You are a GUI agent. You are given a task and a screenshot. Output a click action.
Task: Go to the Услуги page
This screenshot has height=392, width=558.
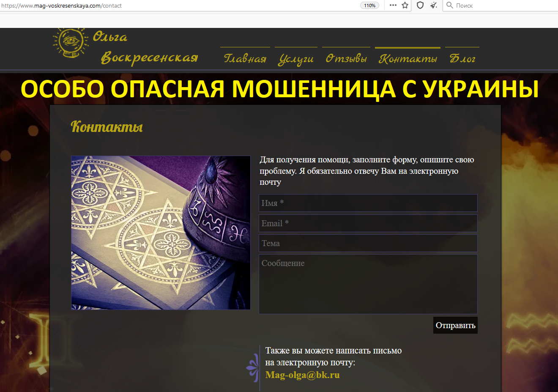pyautogui.click(x=296, y=59)
